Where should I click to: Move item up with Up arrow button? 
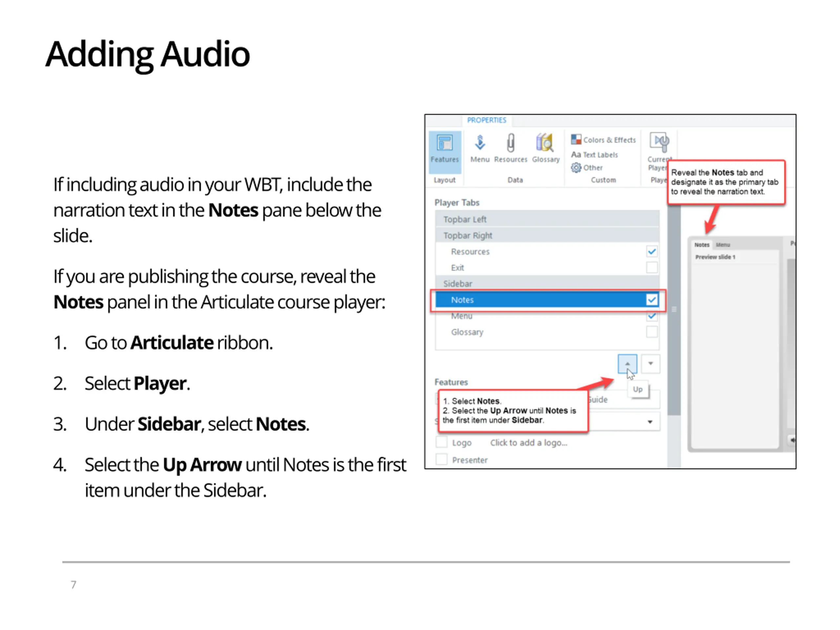(x=627, y=364)
